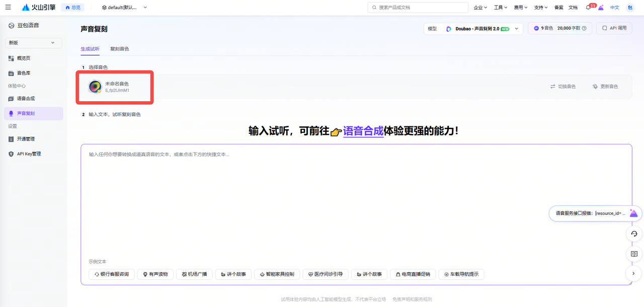Switch to the 复刻音色 tab
644x307 pixels.
(120, 49)
